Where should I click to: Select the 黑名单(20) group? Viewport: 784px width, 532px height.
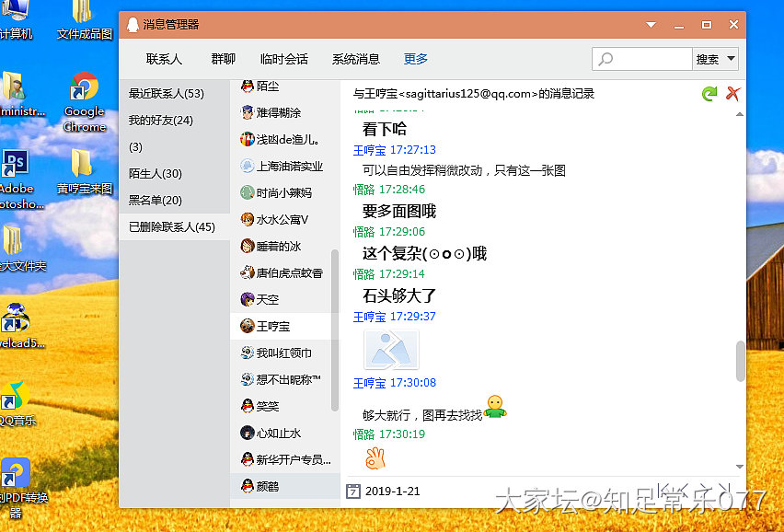(x=156, y=201)
